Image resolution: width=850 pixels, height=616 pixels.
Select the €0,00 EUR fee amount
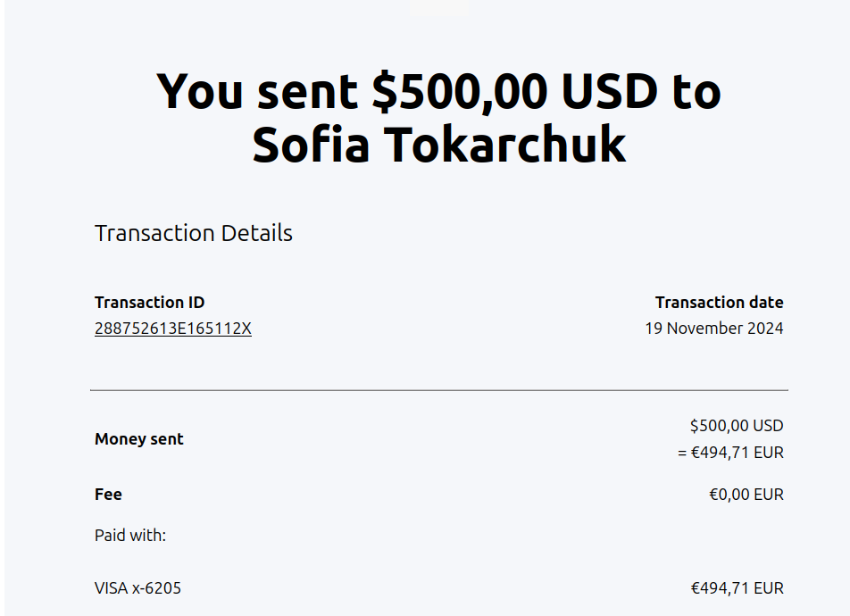[x=746, y=495]
